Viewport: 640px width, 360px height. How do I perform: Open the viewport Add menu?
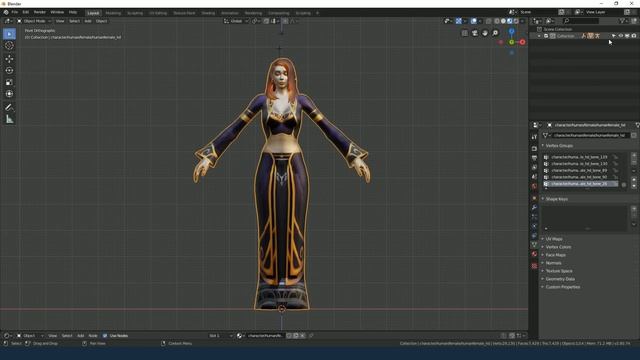(88, 21)
